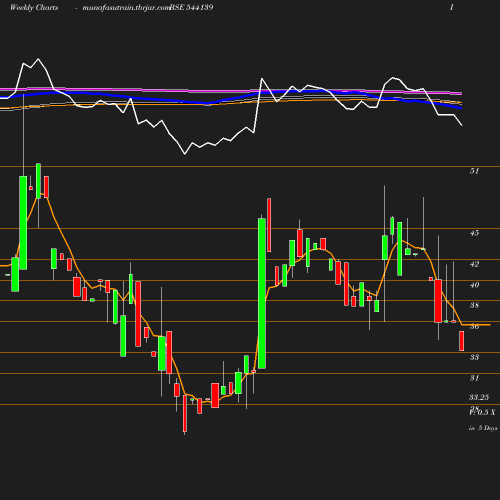Select the 40 price axis label
This screenshot has height=500, width=500.
474,285
